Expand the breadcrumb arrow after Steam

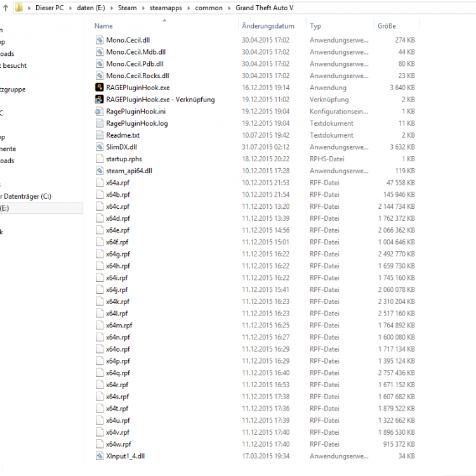[143, 8]
